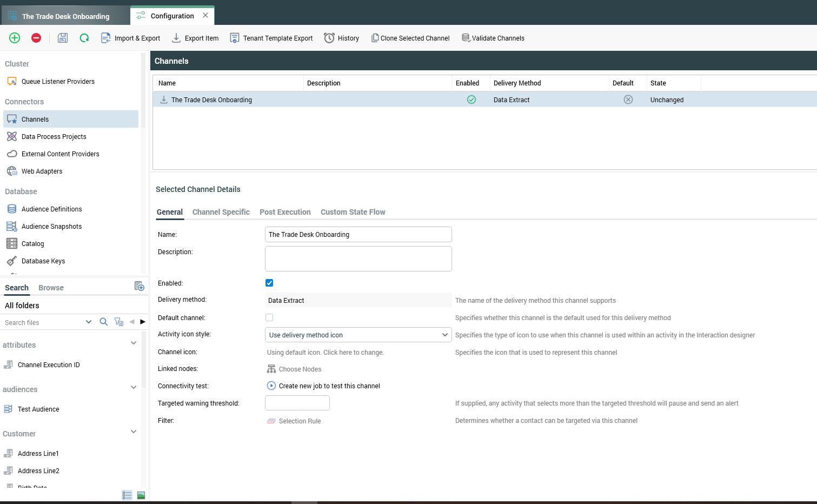Viewport: 817px width, 504px height.
Task: Expand the Search files folder dropdown
Action: [89, 322]
